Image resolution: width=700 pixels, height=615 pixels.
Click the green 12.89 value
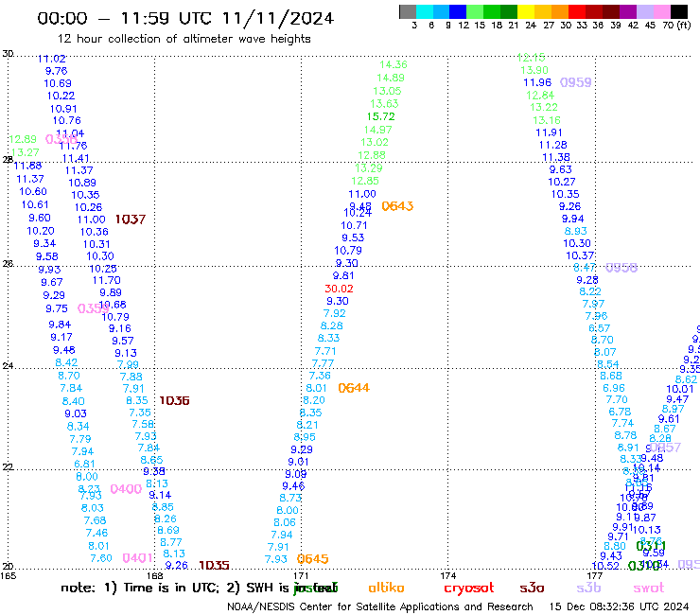(23, 139)
